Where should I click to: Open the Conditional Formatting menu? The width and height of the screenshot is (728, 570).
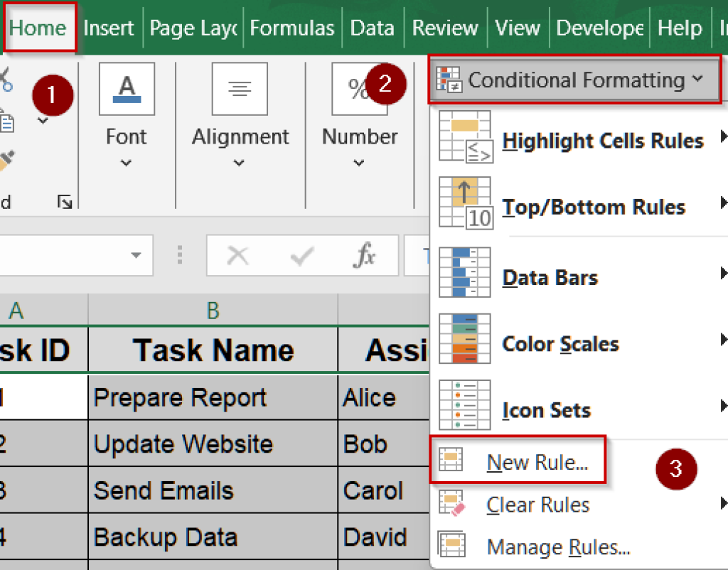click(x=576, y=80)
